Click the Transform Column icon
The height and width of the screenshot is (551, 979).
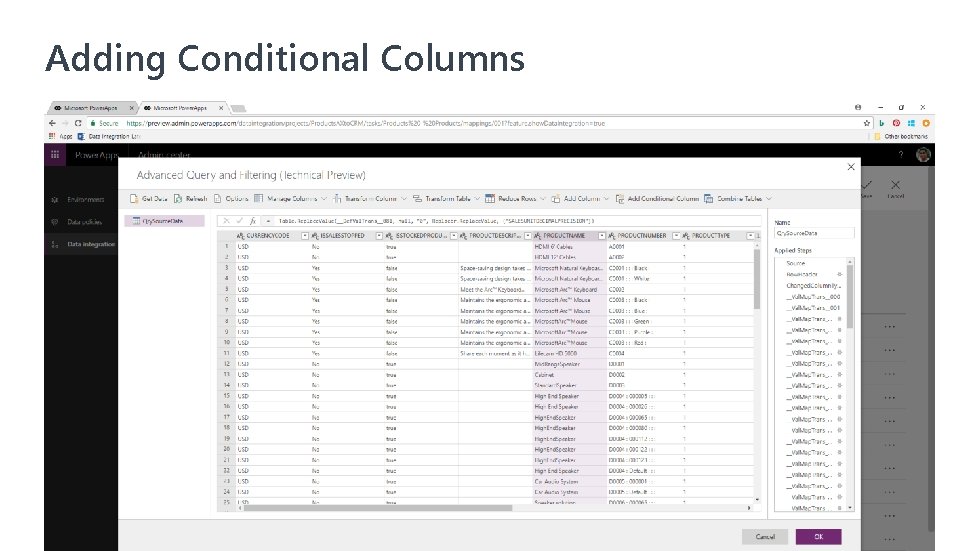pos(337,198)
